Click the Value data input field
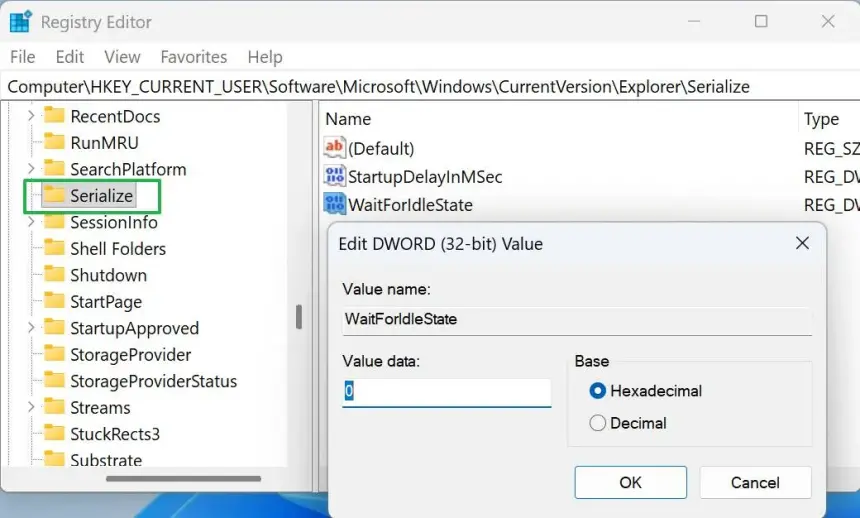860x518 pixels. click(446, 392)
